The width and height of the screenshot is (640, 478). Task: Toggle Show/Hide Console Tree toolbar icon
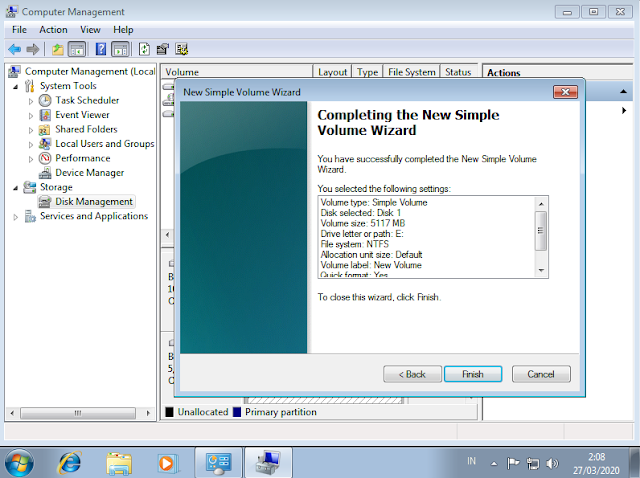[x=77, y=49]
